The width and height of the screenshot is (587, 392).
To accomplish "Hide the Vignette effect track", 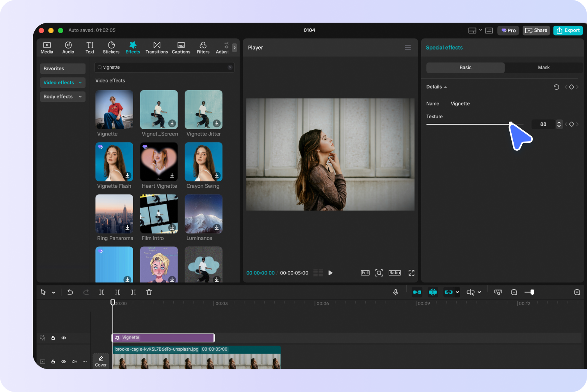I will tap(64, 338).
